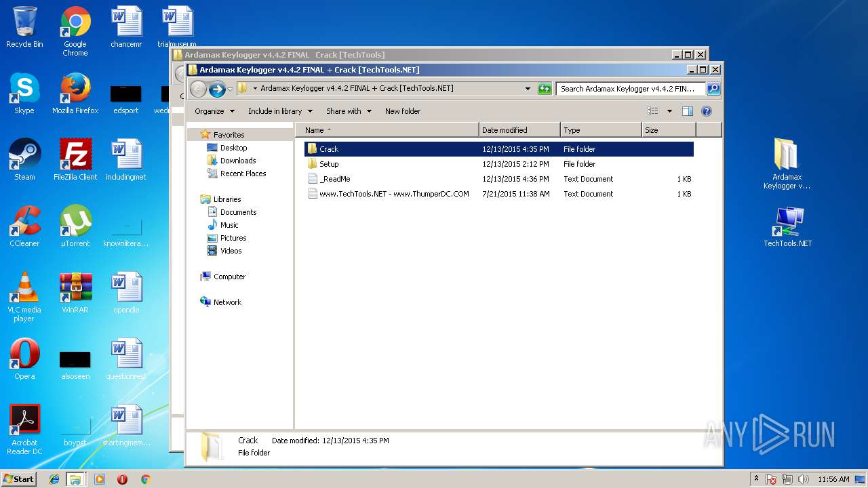Select the Crack folder row
The height and width of the screenshot is (488, 868).
click(498, 149)
